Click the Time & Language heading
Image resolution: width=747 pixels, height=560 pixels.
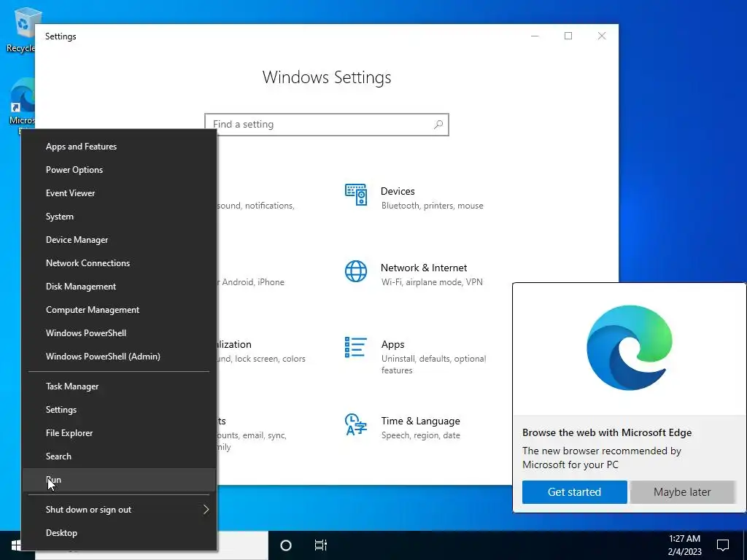coord(420,421)
